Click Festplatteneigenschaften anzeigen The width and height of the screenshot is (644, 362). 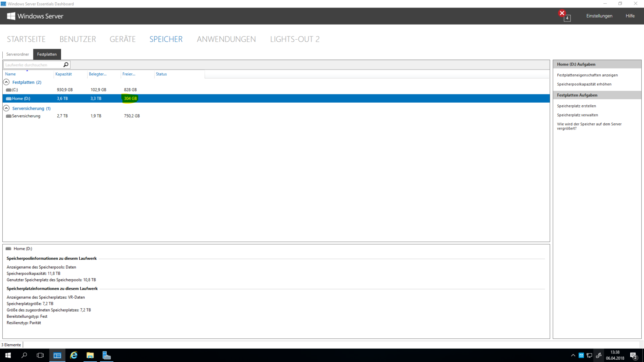coord(587,75)
